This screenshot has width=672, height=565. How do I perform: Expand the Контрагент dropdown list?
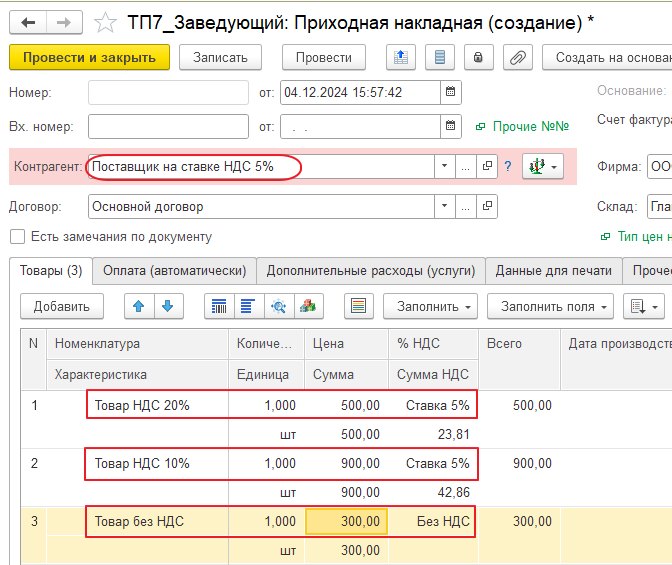pyautogui.click(x=444, y=166)
